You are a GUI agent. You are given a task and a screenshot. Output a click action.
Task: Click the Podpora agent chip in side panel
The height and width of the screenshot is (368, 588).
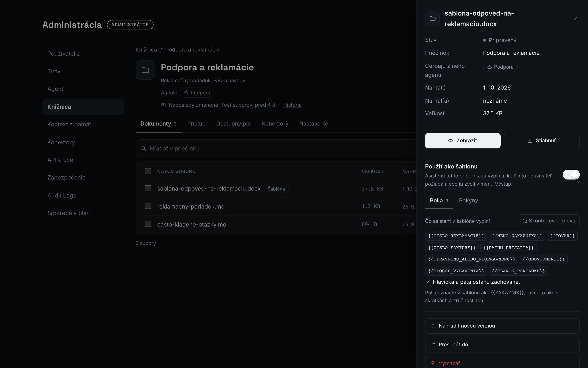500,67
